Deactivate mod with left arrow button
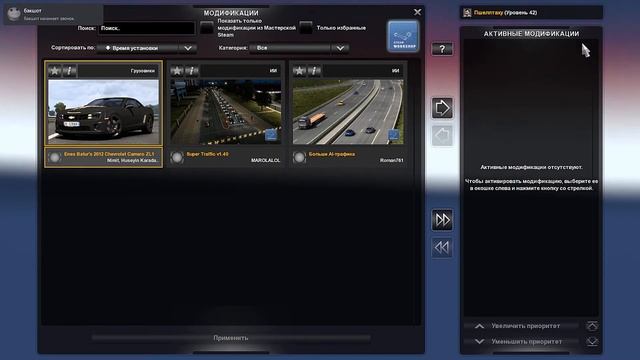The image size is (640, 360). coord(442,136)
